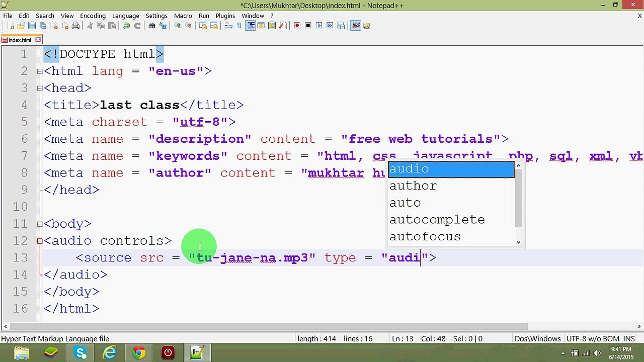Toggle the spell check ABC icon
Screen dimensions: 644x362
coord(355,26)
